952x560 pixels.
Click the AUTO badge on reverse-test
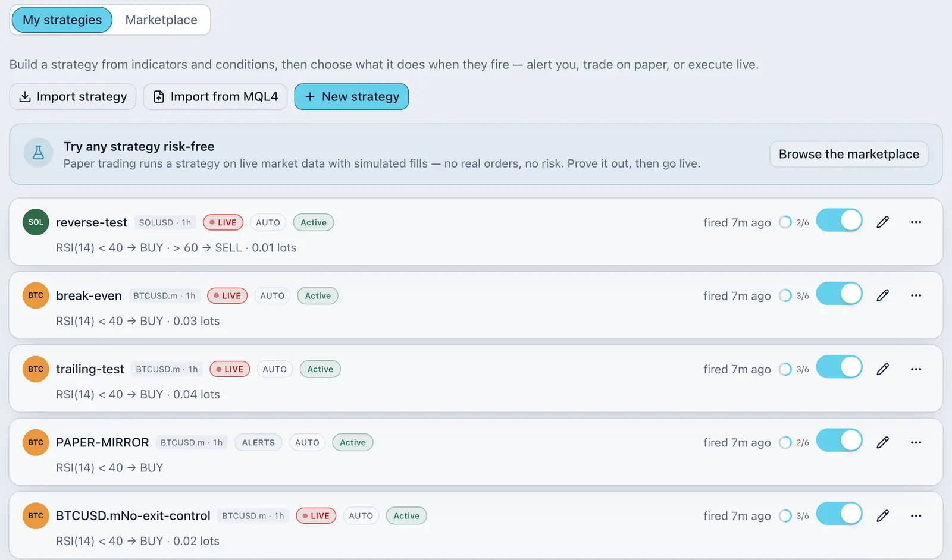coord(268,222)
